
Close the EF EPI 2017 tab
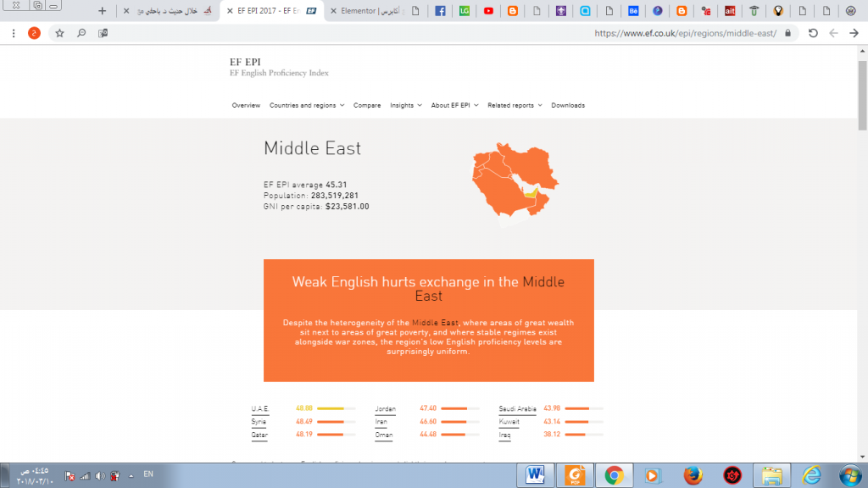[x=230, y=10]
